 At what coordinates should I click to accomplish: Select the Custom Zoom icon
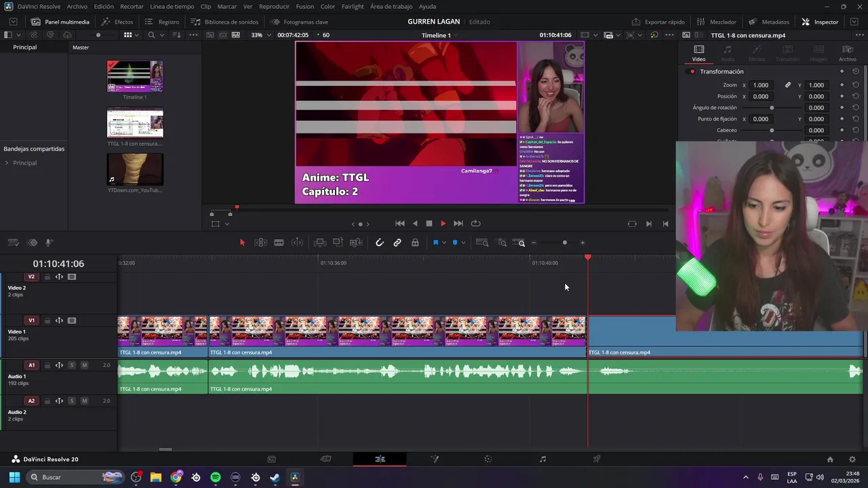point(519,243)
